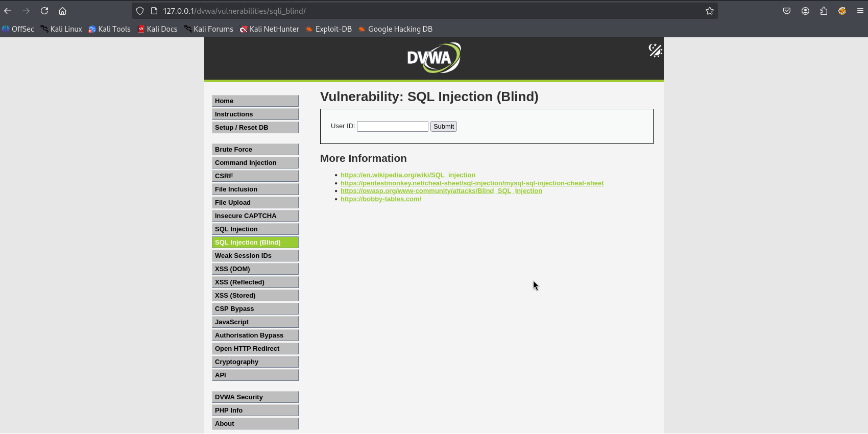Open the Wikipedia SQL injection link

(x=408, y=175)
